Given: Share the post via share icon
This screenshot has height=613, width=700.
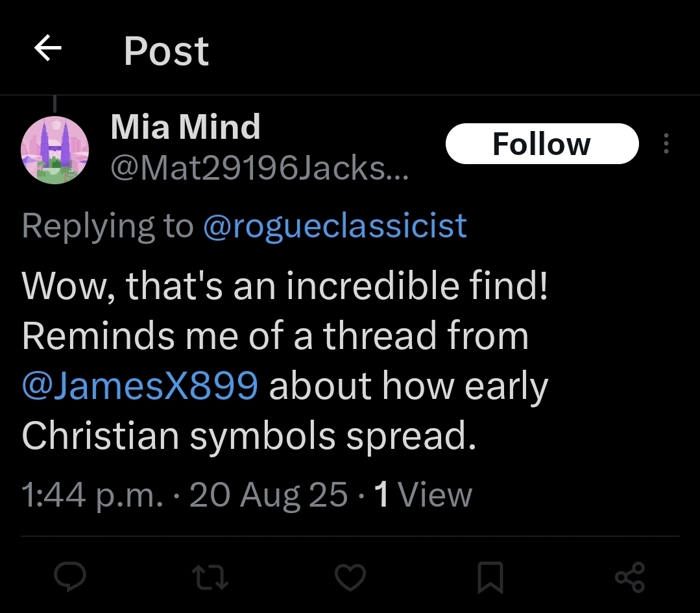Looking at the screenshot, I should [x=629, y=577].
